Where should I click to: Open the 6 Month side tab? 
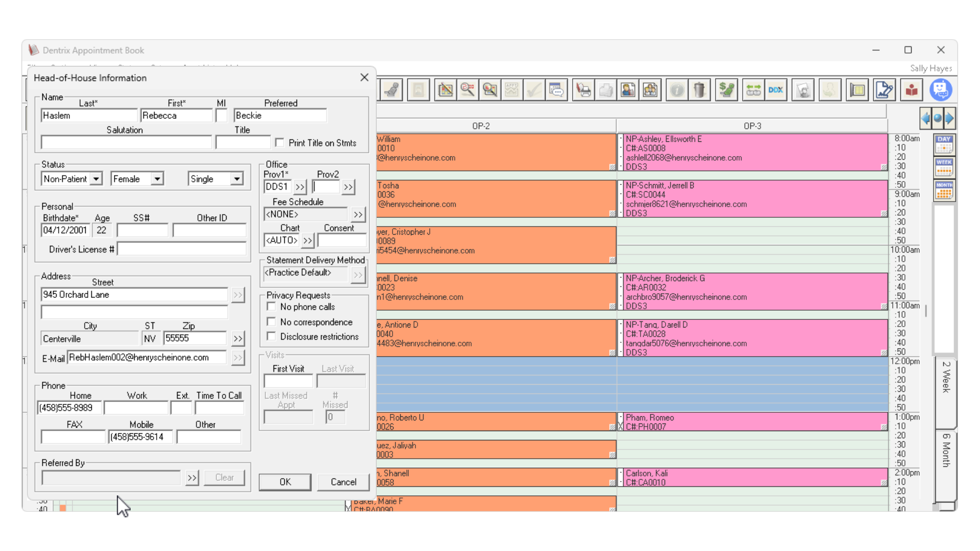[946, 450]
